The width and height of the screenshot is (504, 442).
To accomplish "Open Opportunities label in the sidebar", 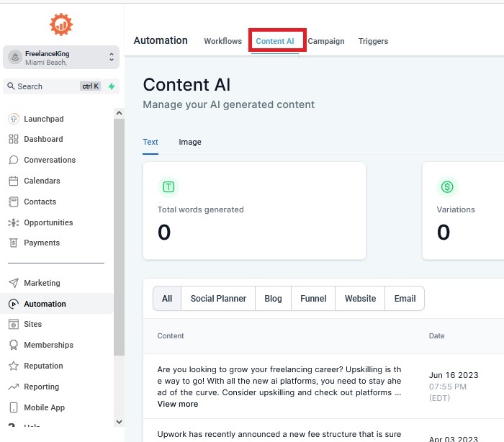I will click(x=48, y=222).
